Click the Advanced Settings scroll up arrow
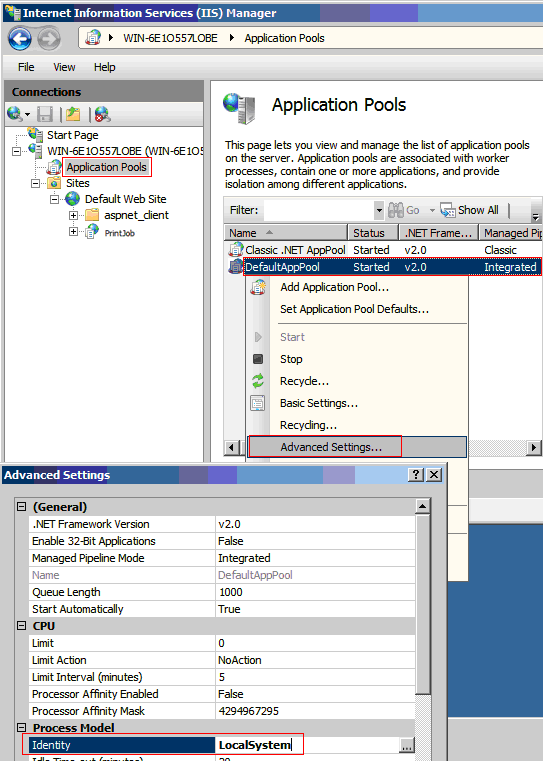Screen dimensions: 543x761 pyautogui.click(x=423, y=506)
